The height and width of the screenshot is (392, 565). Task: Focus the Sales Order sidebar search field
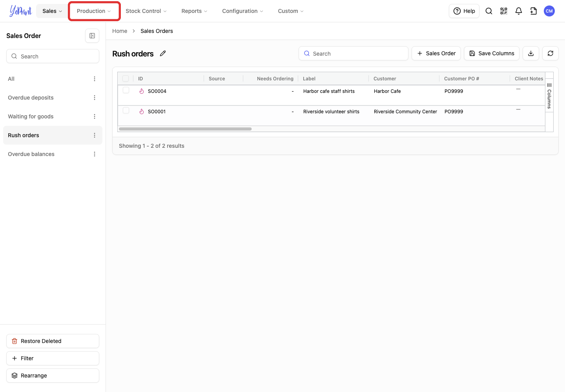click(x=53, y=56)
